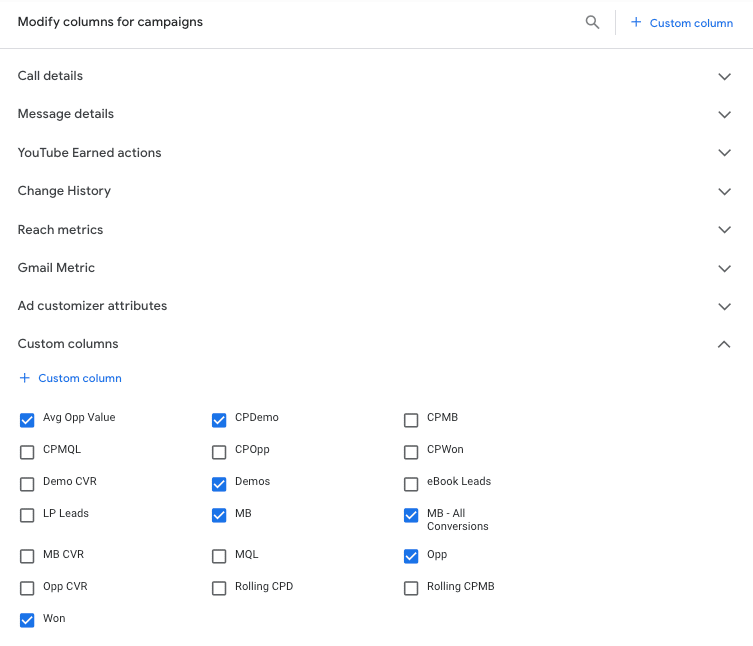
Task: Open the Reach metrics row
Action: coord(61,230)
